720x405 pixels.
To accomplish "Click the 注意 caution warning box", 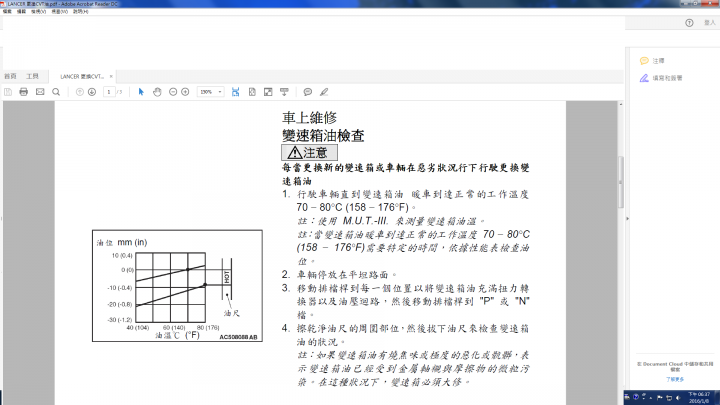I will point(309,152).
